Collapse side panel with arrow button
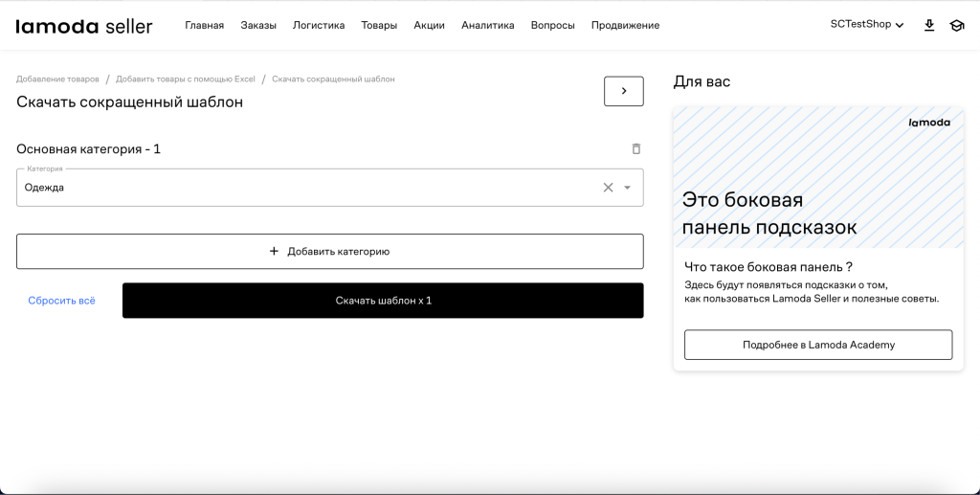Screen dimensions: 980x495 click(624, 91)
